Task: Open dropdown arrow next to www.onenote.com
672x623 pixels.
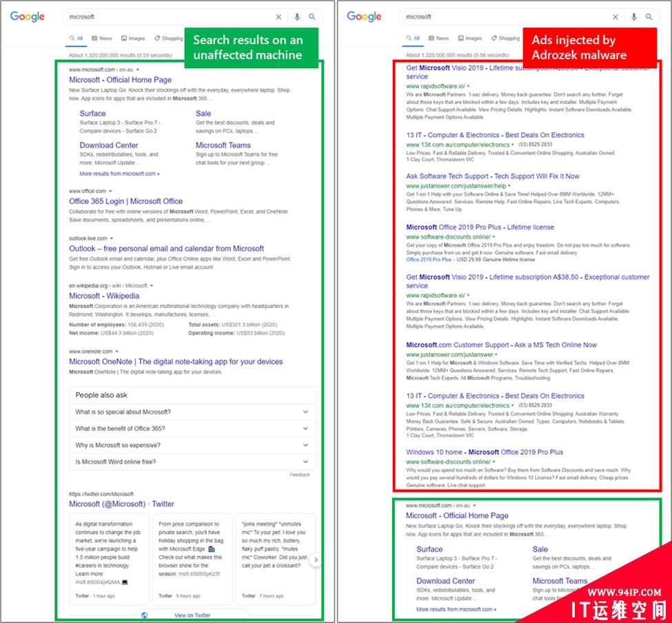Action: (x=116, y=351)
